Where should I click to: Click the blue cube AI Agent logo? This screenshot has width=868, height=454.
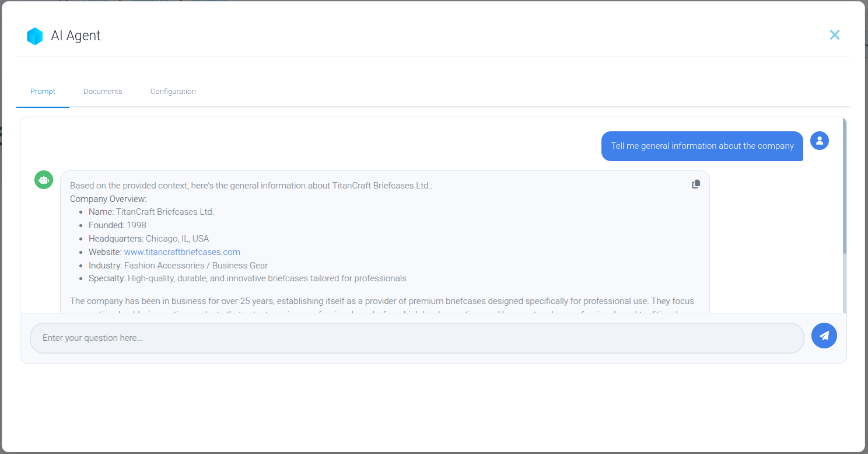point(35,36)
